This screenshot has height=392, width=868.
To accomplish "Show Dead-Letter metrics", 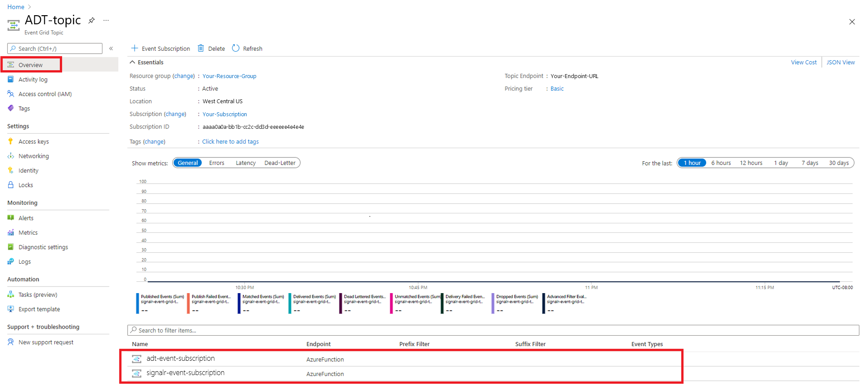I will point(280,163).
